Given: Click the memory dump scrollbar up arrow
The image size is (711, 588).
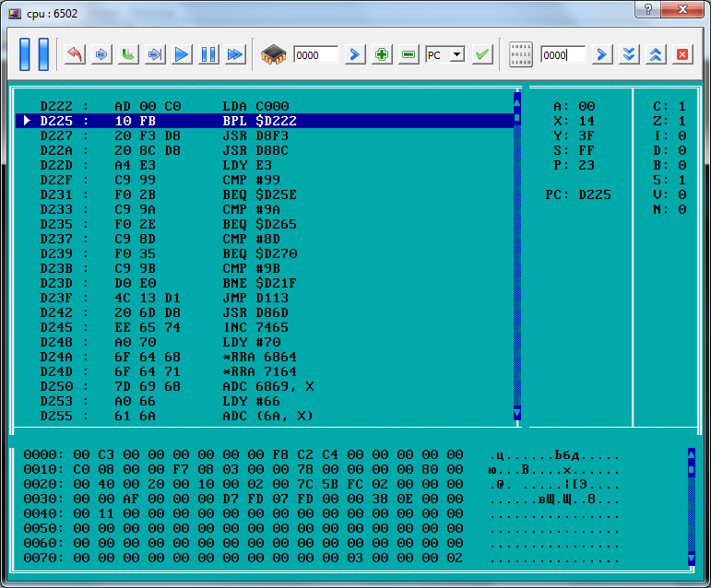Looking at the screenshot, I should [x=691, y=453].
